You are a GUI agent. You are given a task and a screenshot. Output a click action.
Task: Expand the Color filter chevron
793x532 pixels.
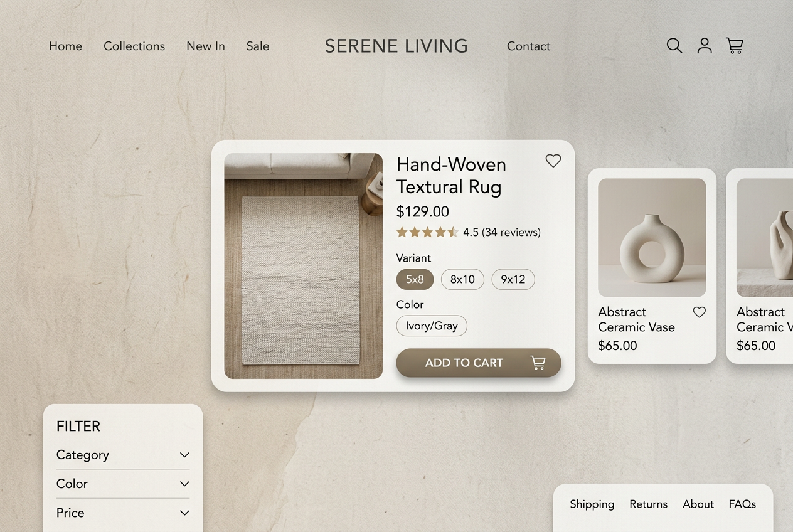point(184,484)
